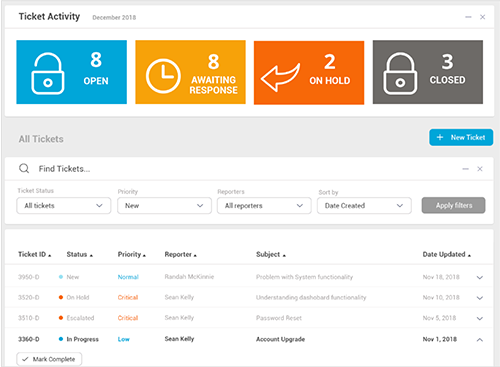This screenshot has height=367, width=500.
Task: Apply the selected ticket filters
Action: pyautogui.click(x=453, y=205)
